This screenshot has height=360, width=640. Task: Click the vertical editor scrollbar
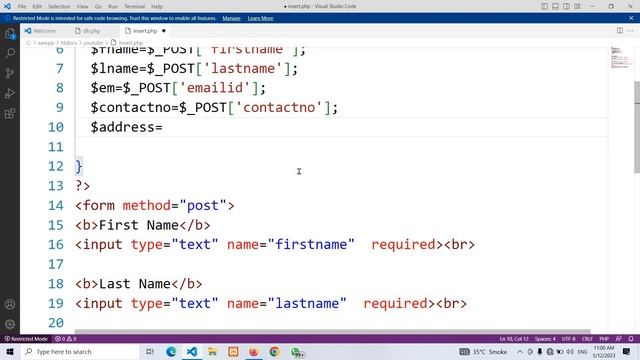coord(637,127)
